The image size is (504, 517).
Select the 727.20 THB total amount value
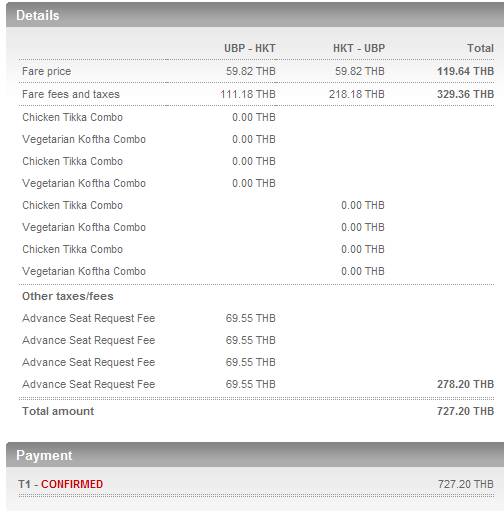point(465,411)
